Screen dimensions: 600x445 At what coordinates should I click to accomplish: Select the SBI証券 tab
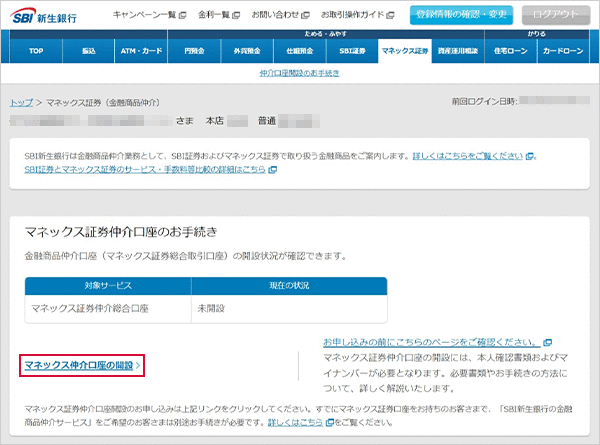(353, 49)
